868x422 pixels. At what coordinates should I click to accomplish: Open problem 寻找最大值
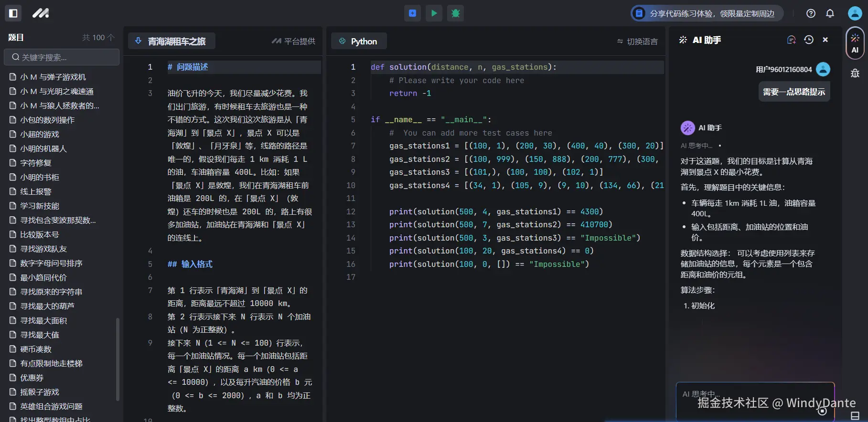(x=39, y=335)
